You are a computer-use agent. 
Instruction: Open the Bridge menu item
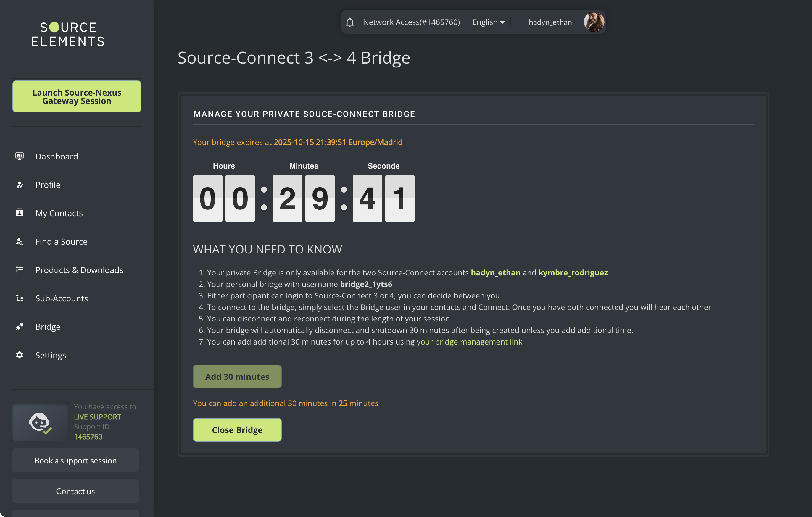(48, 327)
